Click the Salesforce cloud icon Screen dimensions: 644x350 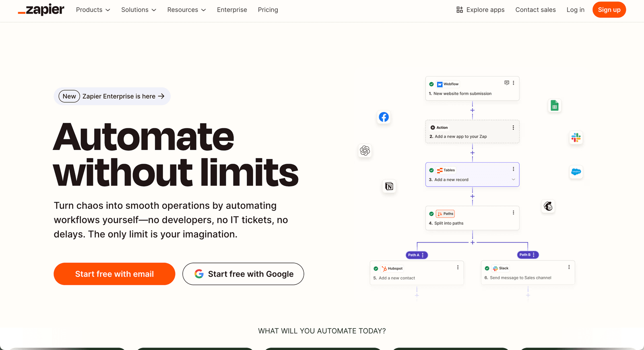click(576, 172)
